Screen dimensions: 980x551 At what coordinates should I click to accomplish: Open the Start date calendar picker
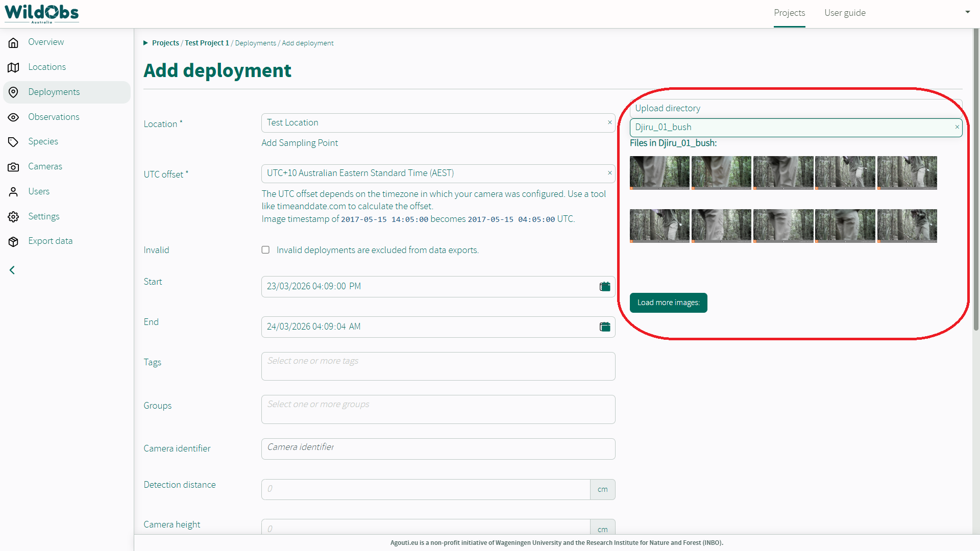605,287
